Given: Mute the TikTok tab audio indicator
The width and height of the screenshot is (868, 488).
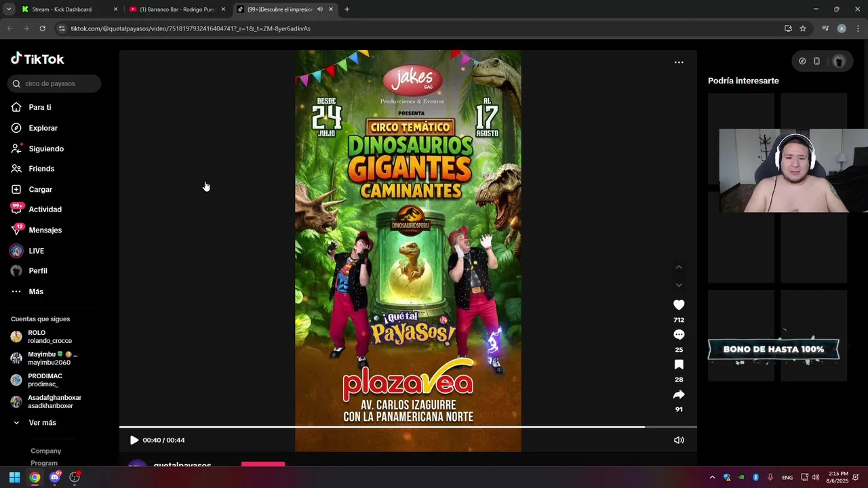Looking at the screenshot, I should (x=320, y=9).
